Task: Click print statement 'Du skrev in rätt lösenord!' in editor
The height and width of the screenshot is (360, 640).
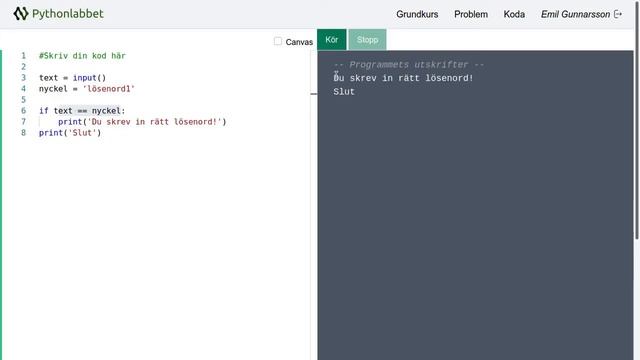Action: click(x=142, y=122)
